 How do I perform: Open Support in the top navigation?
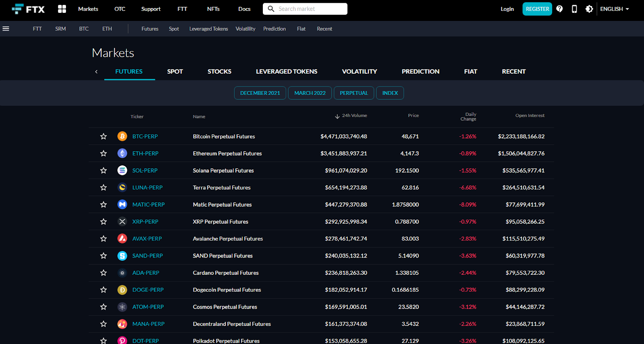coord(151,9)
